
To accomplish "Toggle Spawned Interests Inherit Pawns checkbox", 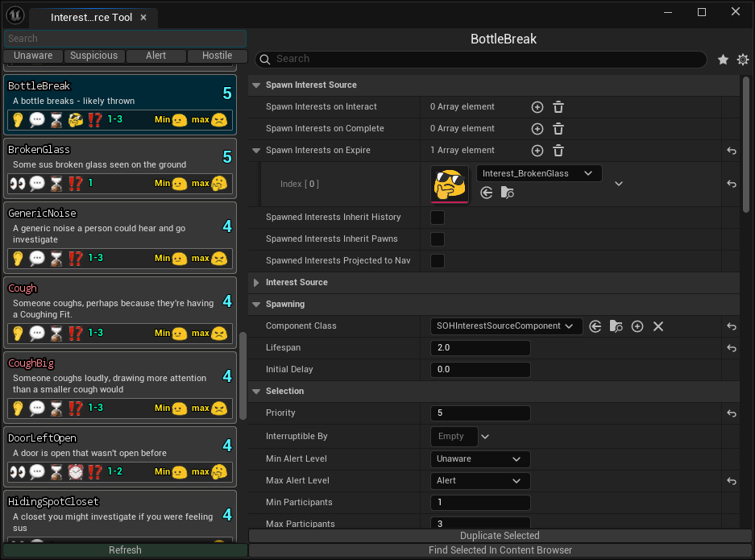I will point(438,239).
